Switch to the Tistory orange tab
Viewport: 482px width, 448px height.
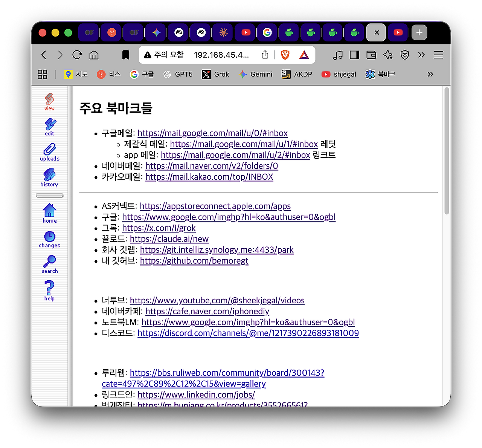pos(112,32)
